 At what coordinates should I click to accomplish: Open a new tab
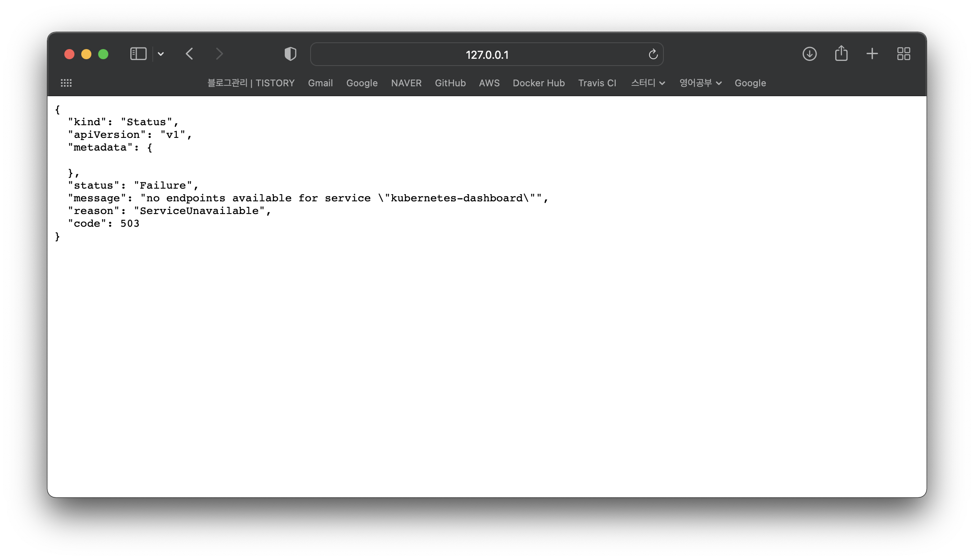872,54
